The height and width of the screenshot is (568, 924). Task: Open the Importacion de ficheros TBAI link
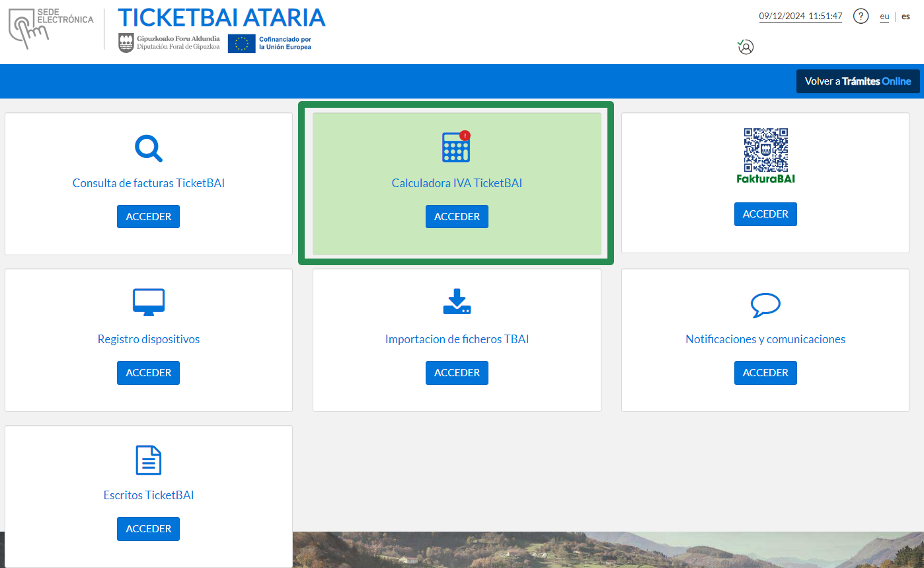coord(457,339)
